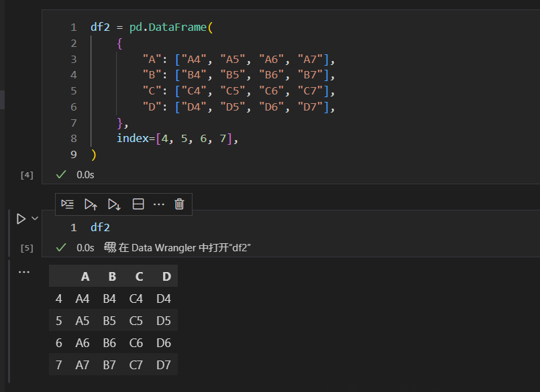This screenshot has width=540, height=392.
Task: Select the execution count label [4]
Action: [x=26, y=174]
